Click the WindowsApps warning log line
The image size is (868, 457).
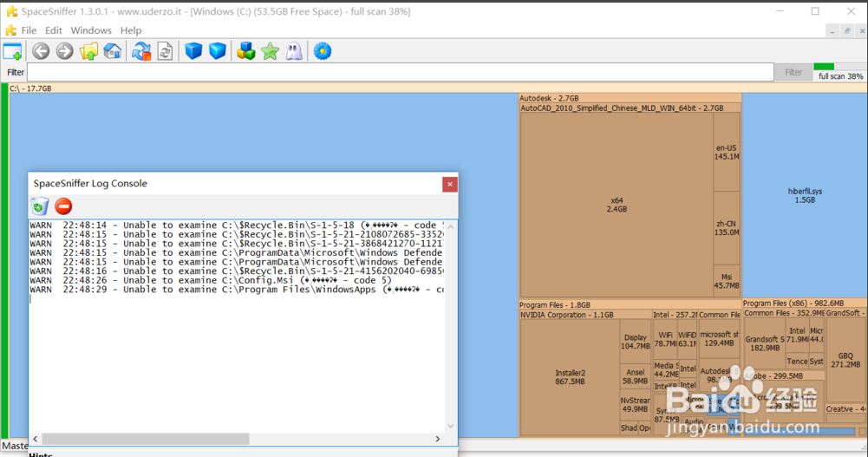(237, 290)
